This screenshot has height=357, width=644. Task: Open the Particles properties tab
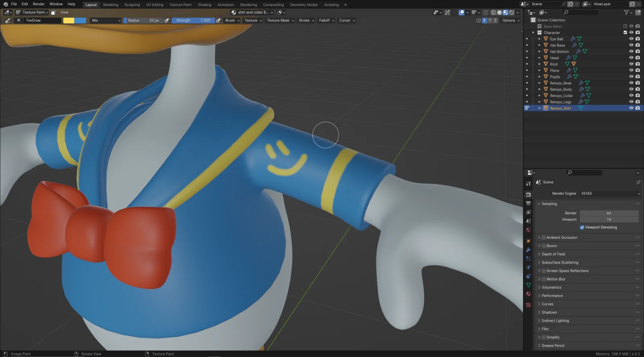(x=528, y=259)
